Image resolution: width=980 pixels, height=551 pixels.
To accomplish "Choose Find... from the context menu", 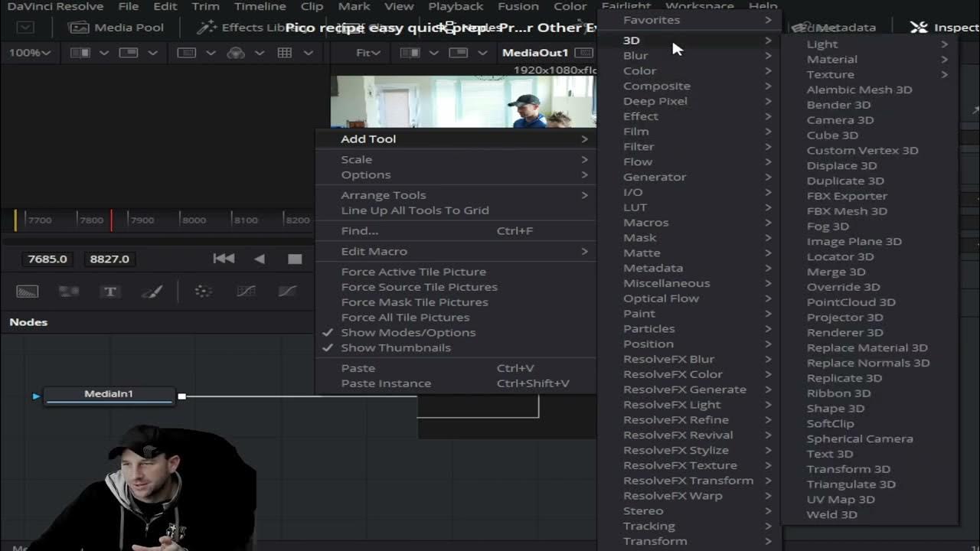I will 456,230.
